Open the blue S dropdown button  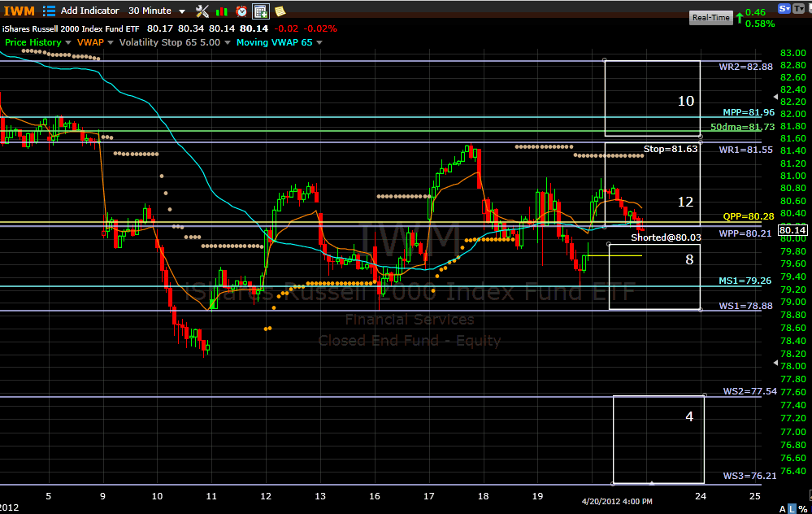[x=784, y=8]
